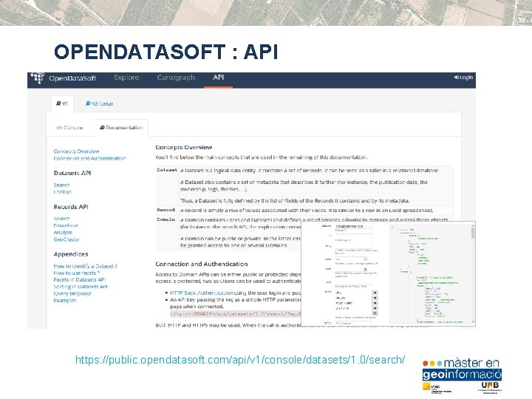Click the start number stepper field
The height and width of the screenshot is (399, 532).
coord(351,269)
